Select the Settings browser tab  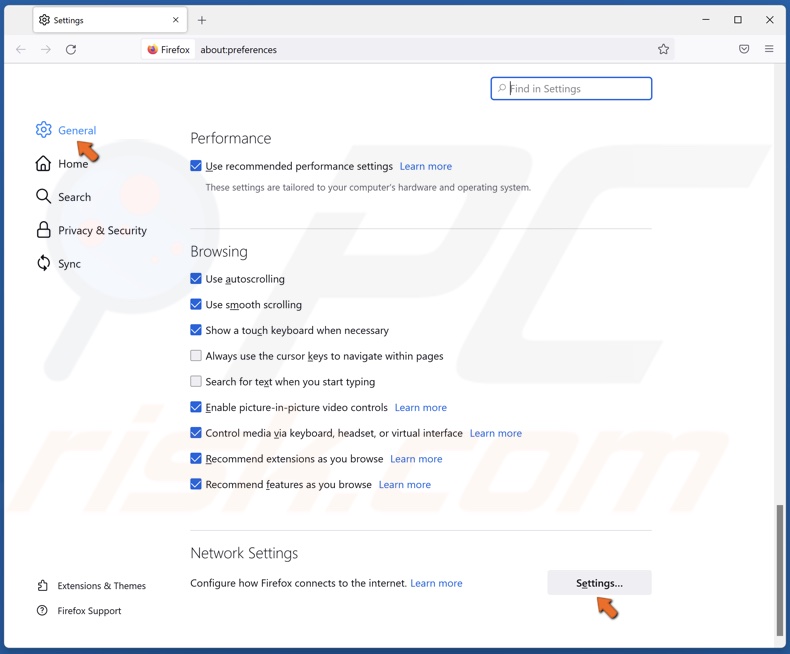pyautogui.click(x=110, y=20)
